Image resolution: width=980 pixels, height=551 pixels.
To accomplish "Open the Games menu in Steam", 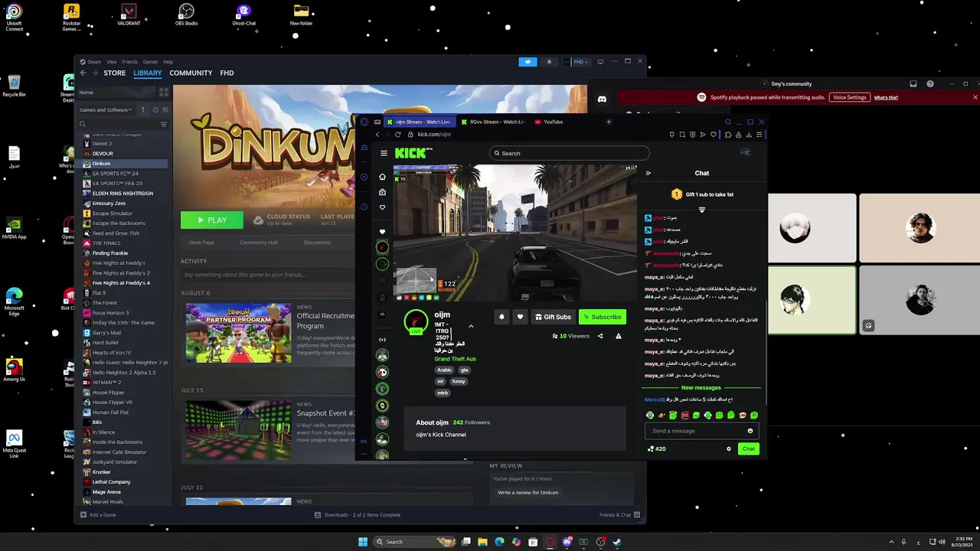I will 150,62.
